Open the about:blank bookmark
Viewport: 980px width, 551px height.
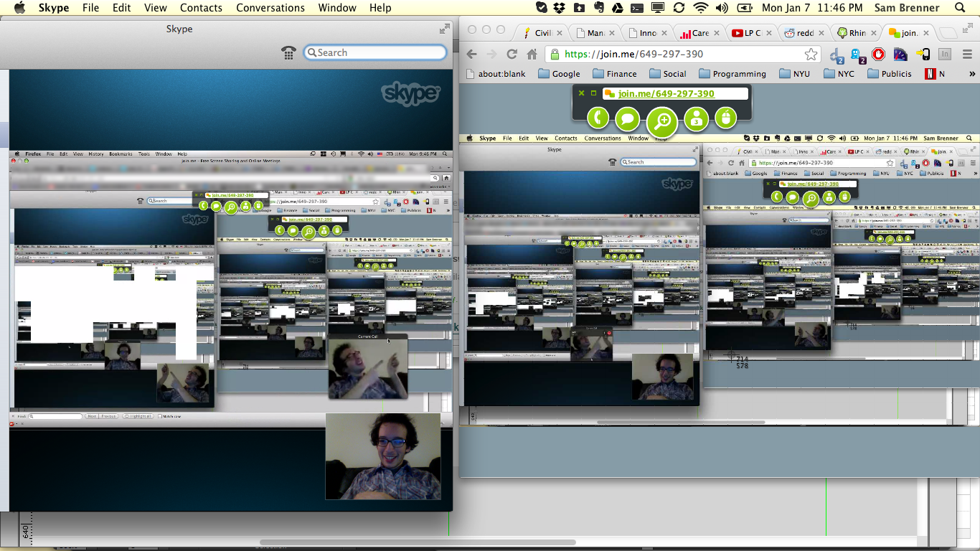point(496,74)
